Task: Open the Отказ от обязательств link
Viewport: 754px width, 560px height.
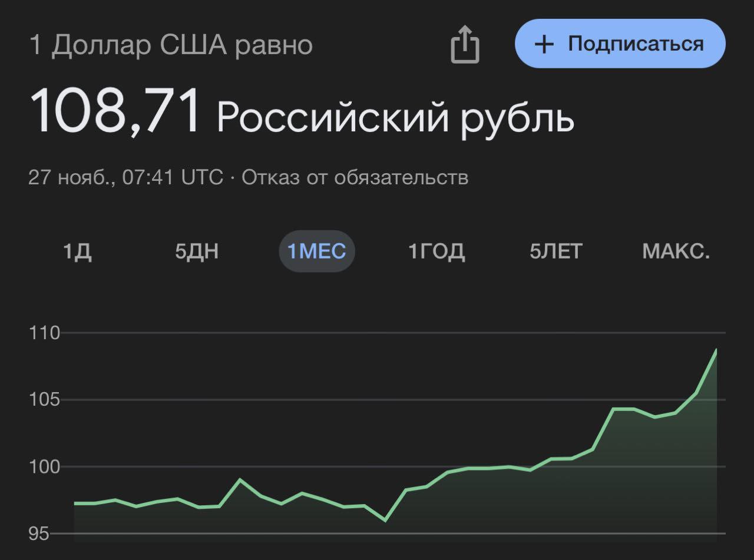Action: pos(355,177)
